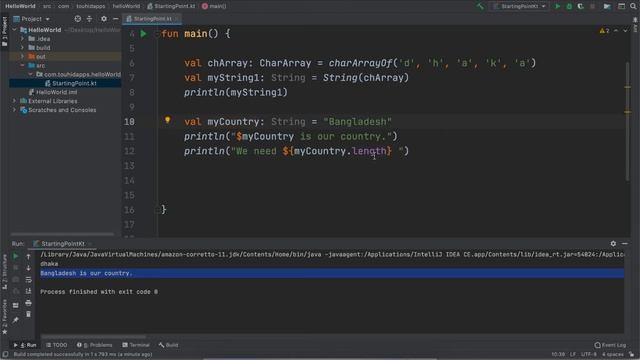Collapse the main function fold marker at line 4

[x=157, y=34]
